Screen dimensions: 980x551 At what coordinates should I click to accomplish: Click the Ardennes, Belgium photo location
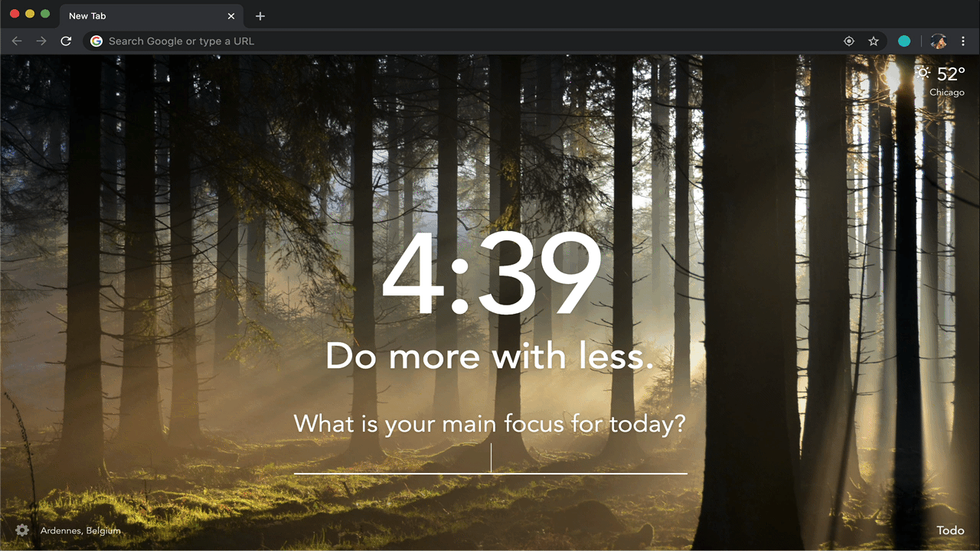[x=80, y=530]
